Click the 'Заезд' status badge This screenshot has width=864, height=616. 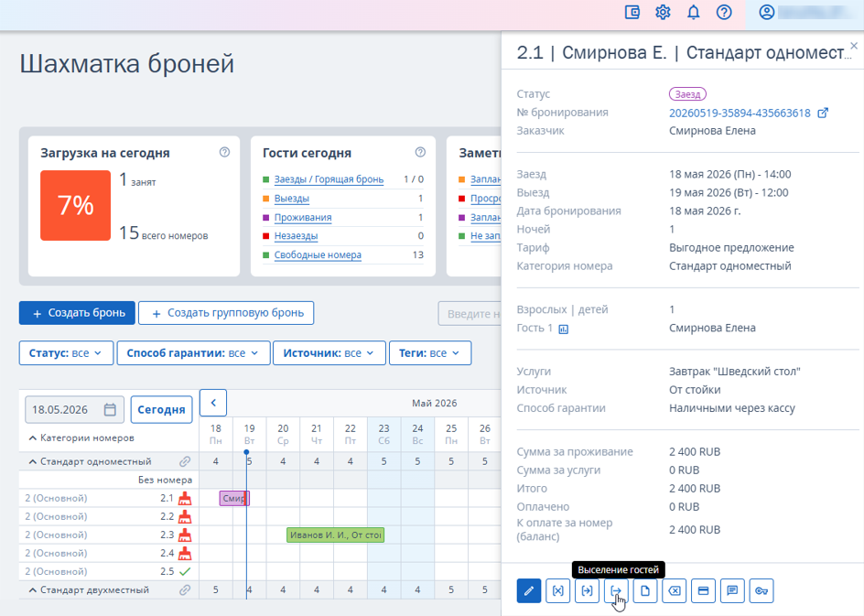[687, 94]
